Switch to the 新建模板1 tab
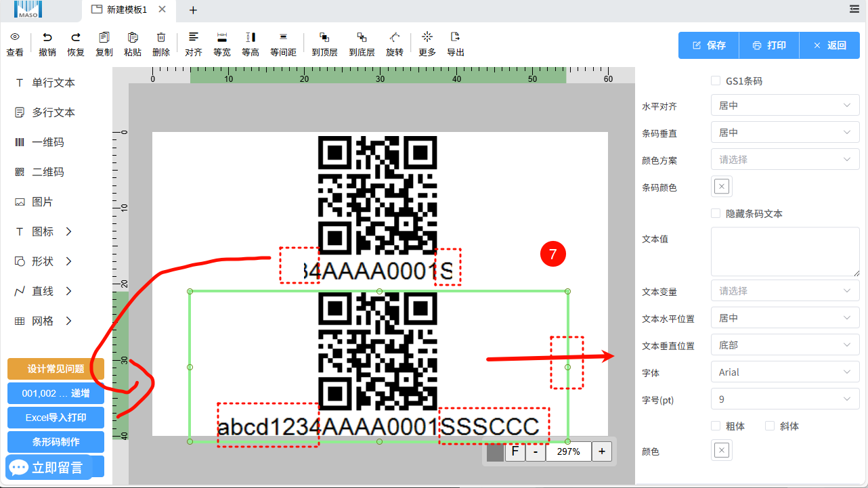 click(127, 9)
